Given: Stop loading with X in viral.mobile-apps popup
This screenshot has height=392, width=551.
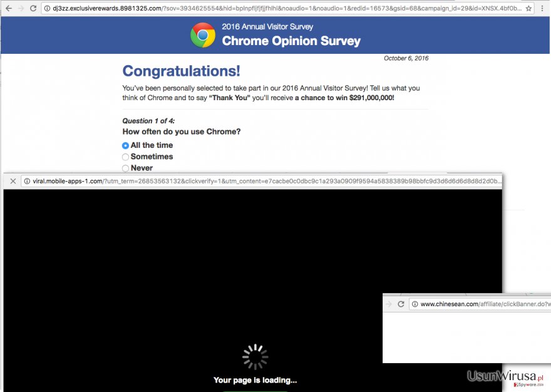Looking at the screenshot, I should [13, 181].
